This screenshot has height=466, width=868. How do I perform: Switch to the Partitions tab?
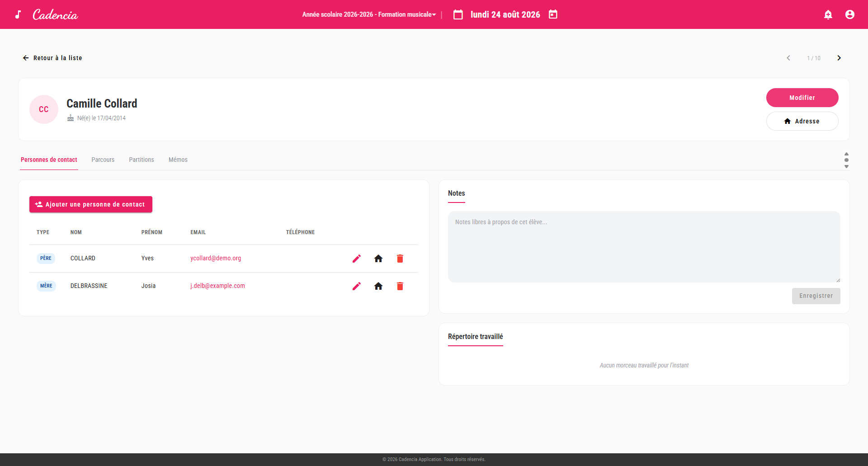tap(142, 160)
